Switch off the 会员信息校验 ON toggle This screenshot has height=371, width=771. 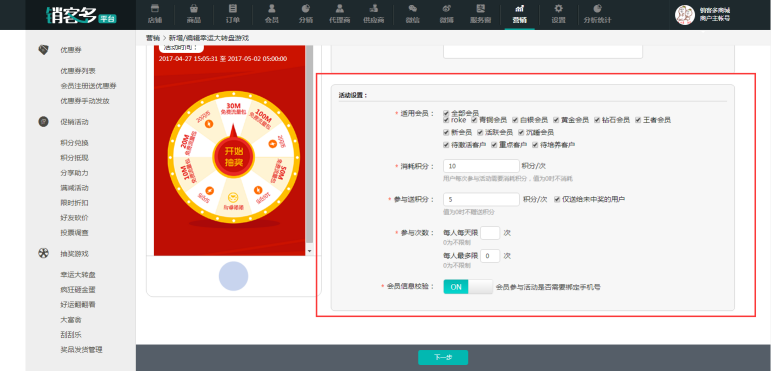(x=468, y=287)
